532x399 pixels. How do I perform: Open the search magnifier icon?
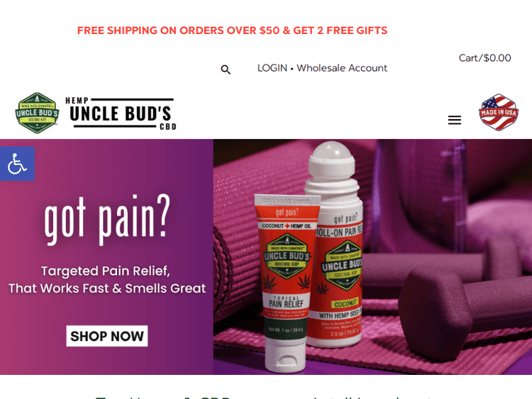click(x=226, y=69)
